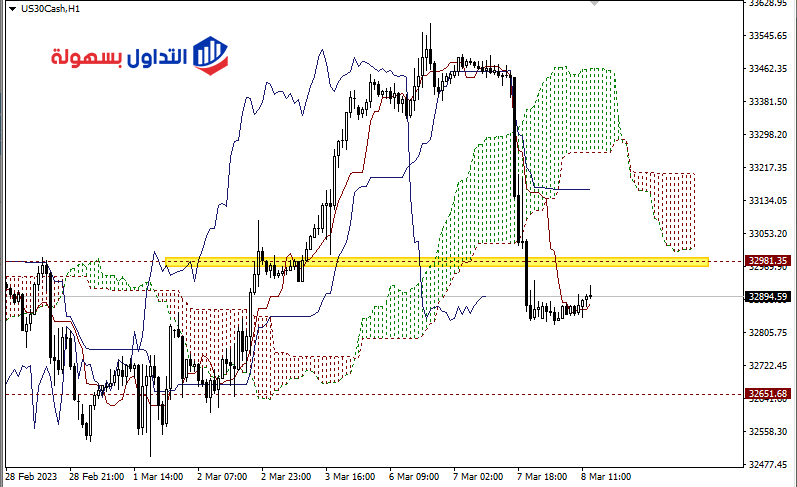Click the 28 Feb 2023 date label
797x487 pixels.
tap(31, 477)
